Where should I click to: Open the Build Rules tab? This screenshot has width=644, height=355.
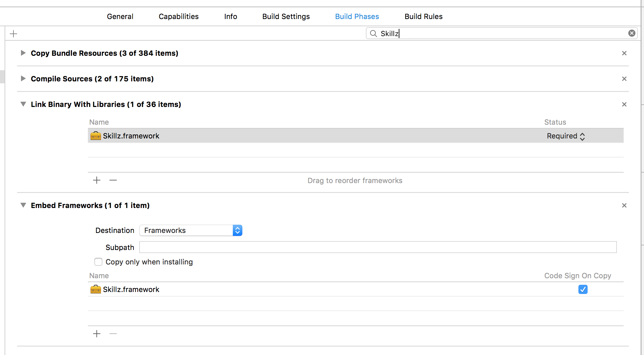tap(423, 16)
